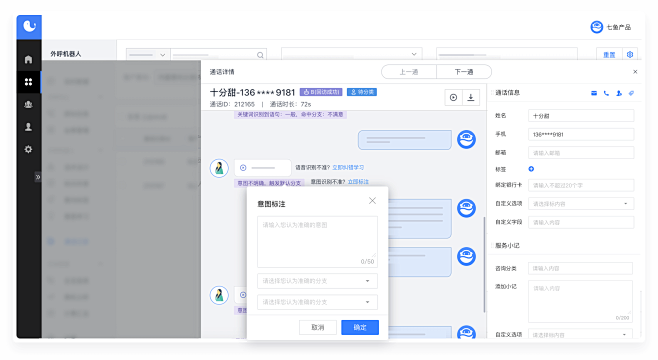Click the 咨询分类 input field
The height and width of the screenshot is (360, 658).
580,268
